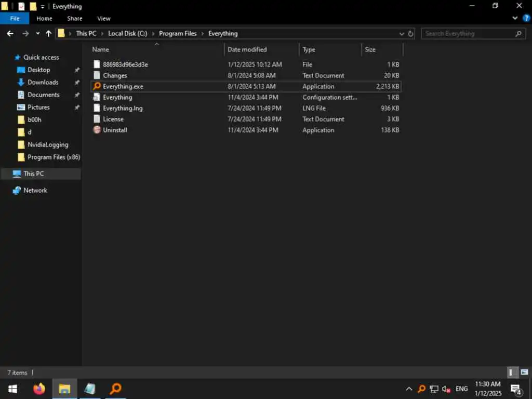
Task: Click the Search Everything input field
Action: tap(468, 33)
